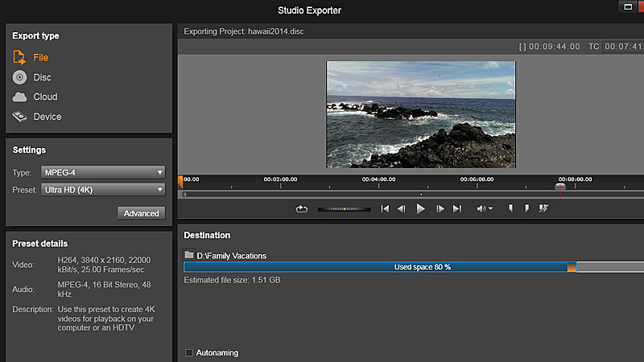Enable the Autonaming checkbox
The height and width of the screenshot is (362, 644).
coord(189,352)
